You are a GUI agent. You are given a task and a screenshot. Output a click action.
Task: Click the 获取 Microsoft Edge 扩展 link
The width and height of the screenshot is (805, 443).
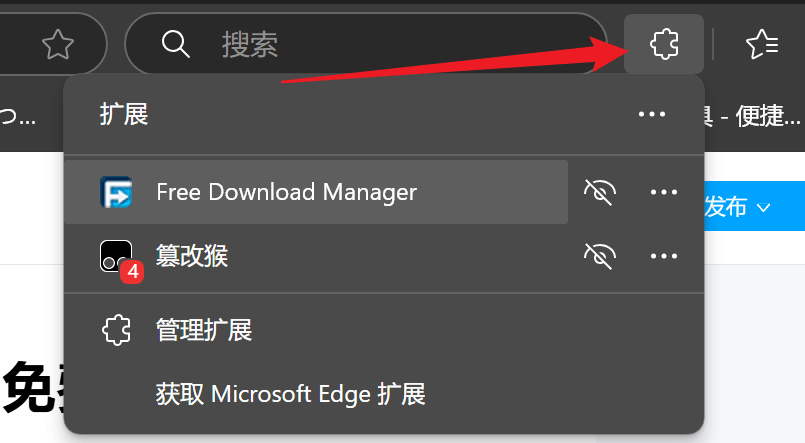[291, 393]
